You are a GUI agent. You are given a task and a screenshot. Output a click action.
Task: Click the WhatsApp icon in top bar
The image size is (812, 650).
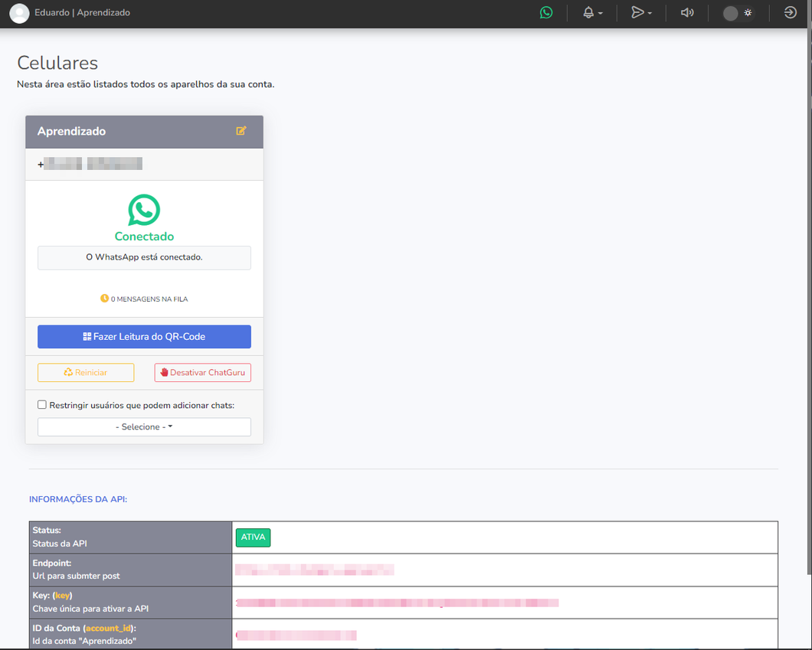546,12
